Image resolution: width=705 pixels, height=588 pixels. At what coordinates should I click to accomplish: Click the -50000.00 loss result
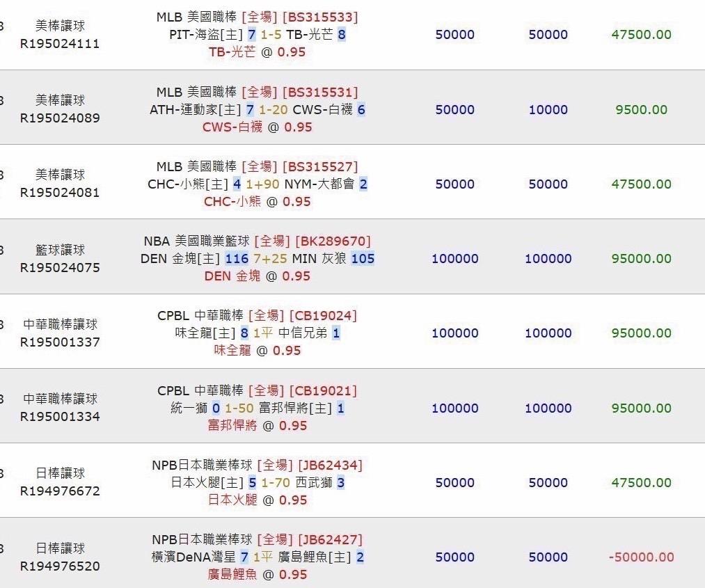[641, 557]
